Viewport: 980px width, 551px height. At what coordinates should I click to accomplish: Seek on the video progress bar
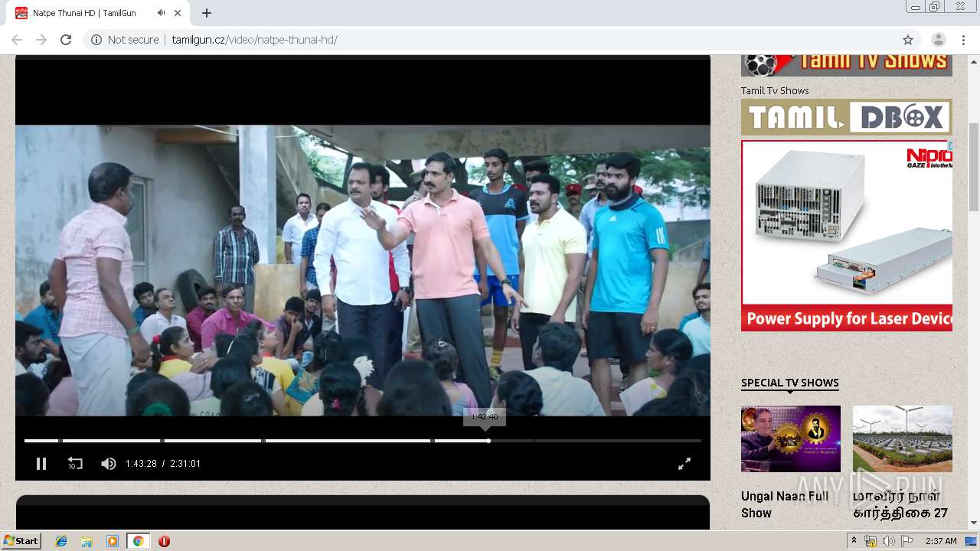[x=363, y=441]
